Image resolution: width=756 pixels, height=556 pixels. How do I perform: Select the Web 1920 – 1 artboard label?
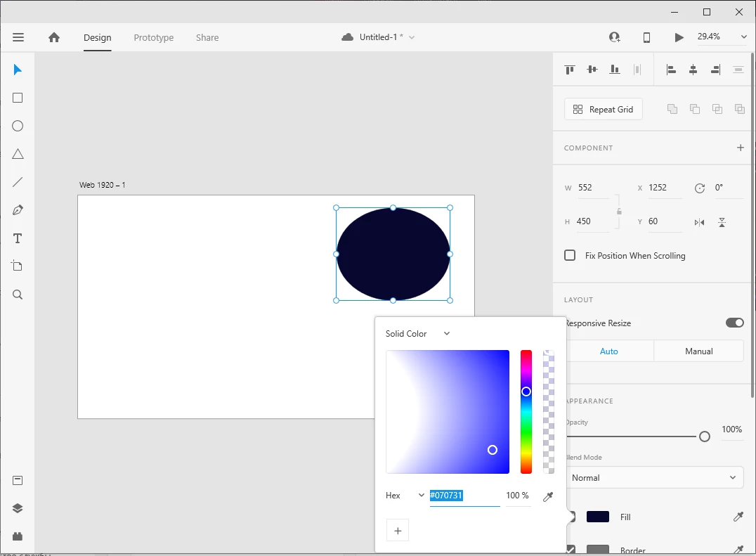point(102,185)
